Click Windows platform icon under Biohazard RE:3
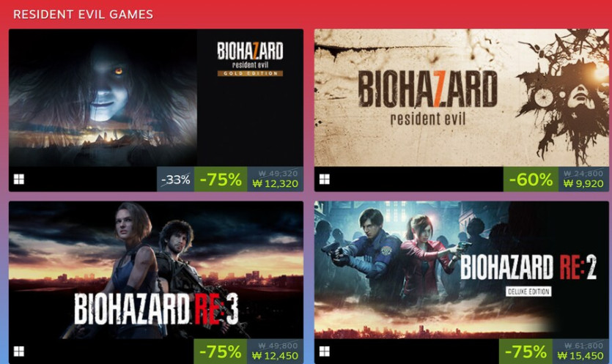 pyautogui.click(x=19, y=351)
